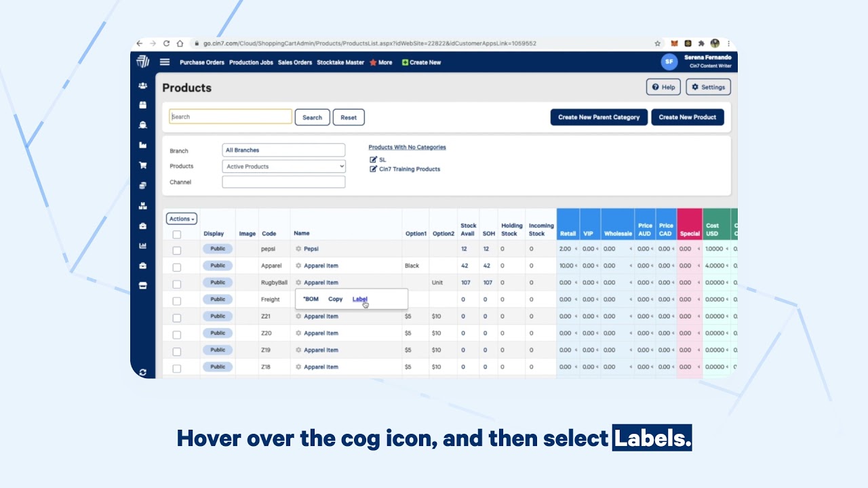Click the Channel input field
Image resolution: width=868 pixels, height=488 pixels.
[x=283, y=182]
